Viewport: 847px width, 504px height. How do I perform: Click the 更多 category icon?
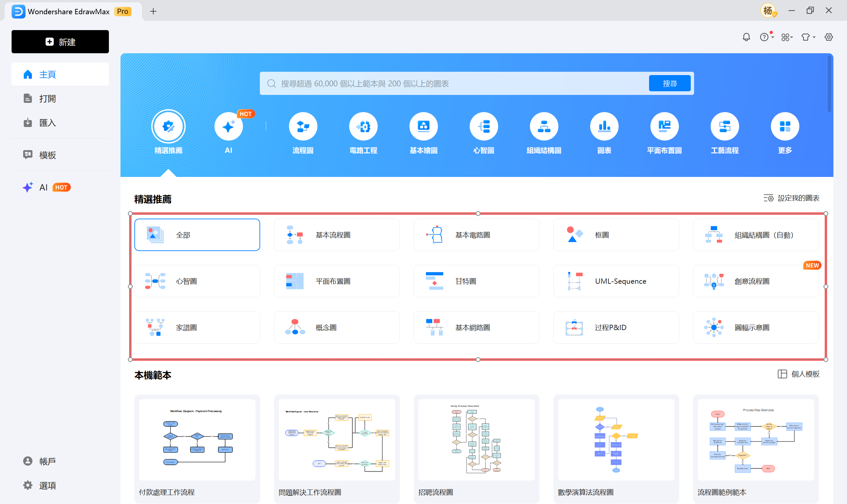pos(784,127)
